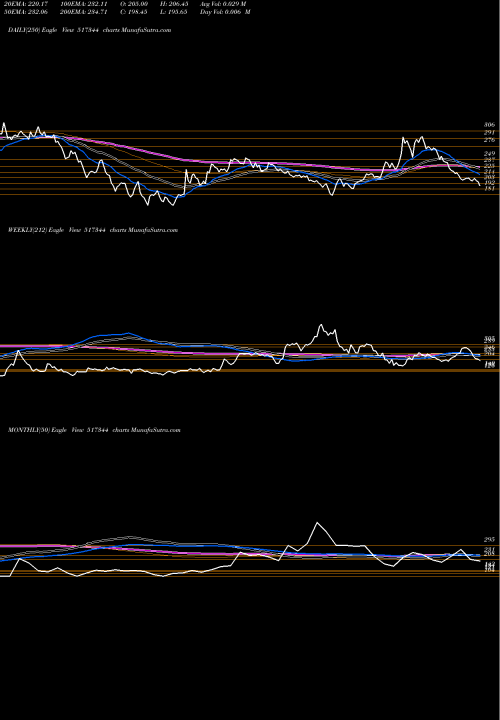Image resolution: width=500 pixels, height=720 pixels.
Task: Click the 192 price label on daily chart
Action: [489, 182]
